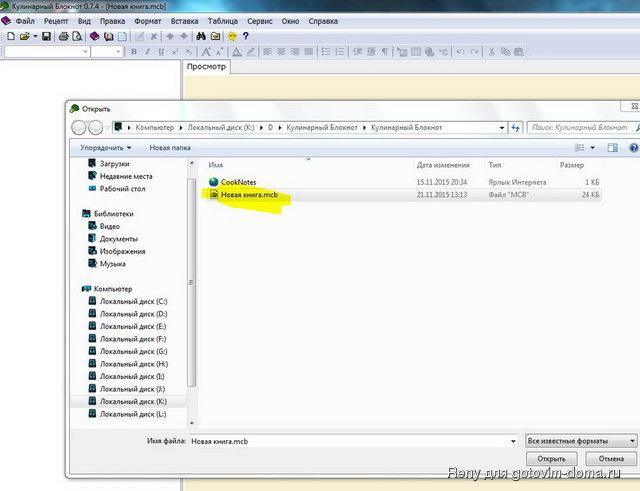
Task: Toggle subscript formatting
Action: pyautogui.click(x=188, y=51)
